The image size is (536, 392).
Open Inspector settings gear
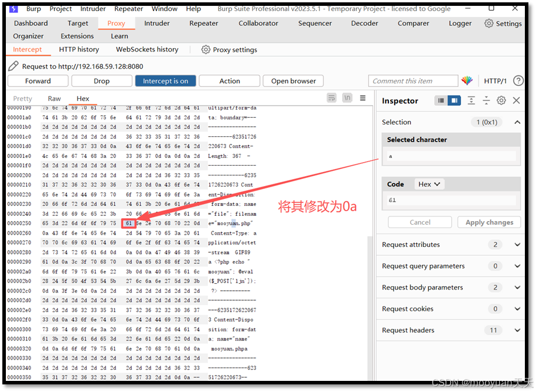501,101
